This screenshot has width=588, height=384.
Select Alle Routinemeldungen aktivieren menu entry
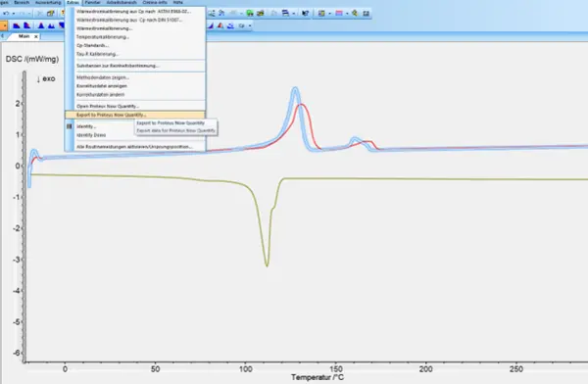click(x=135, y=147)
